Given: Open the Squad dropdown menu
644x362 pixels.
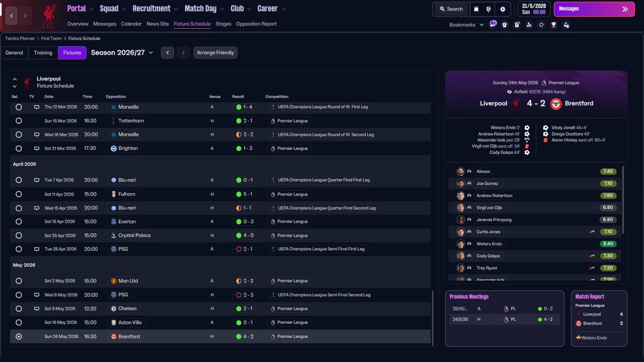Looking at the screenshot, I should [x=113, y=9].
